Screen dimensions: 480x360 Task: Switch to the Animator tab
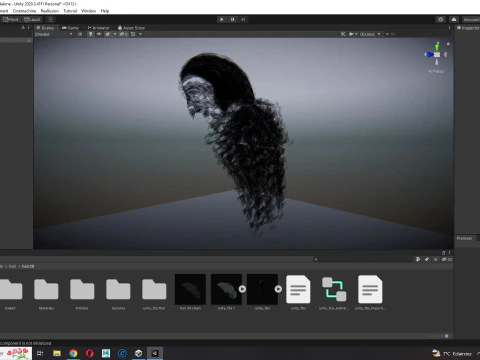(x=99, y=28)
